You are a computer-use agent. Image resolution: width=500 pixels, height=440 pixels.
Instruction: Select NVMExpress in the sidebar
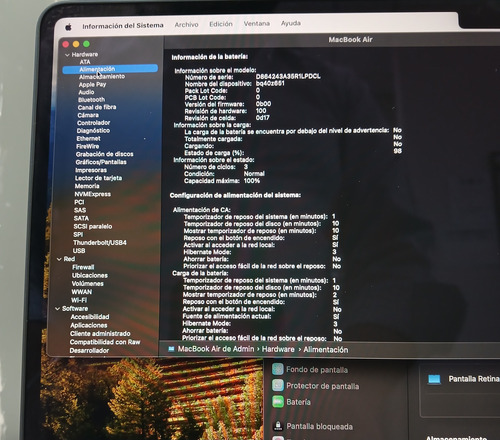point(93,194)
